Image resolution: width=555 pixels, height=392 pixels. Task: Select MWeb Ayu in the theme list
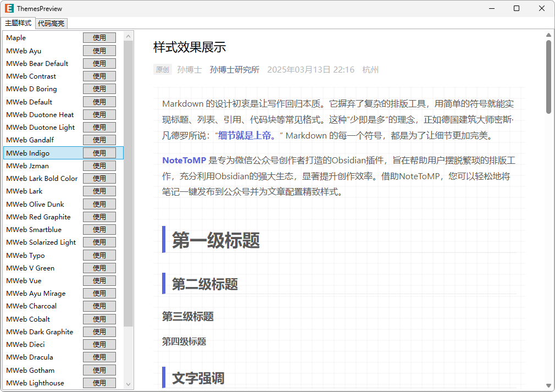click(x=24, y=51)
